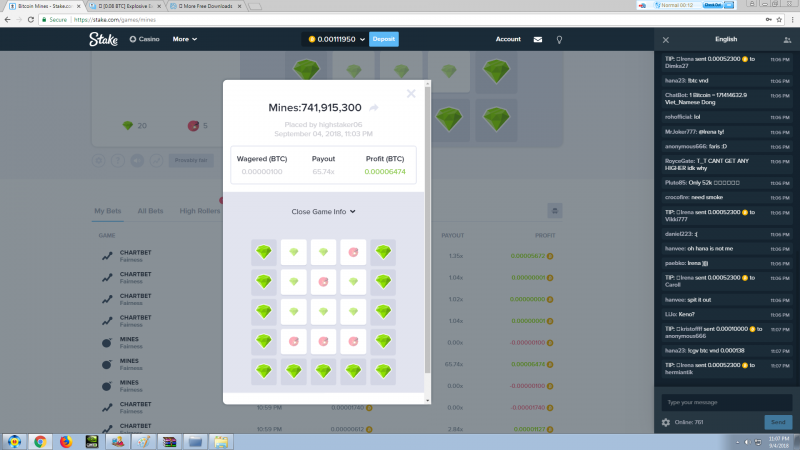Open Fairness link of the first CHARTBET row

[x=131, y=260]
